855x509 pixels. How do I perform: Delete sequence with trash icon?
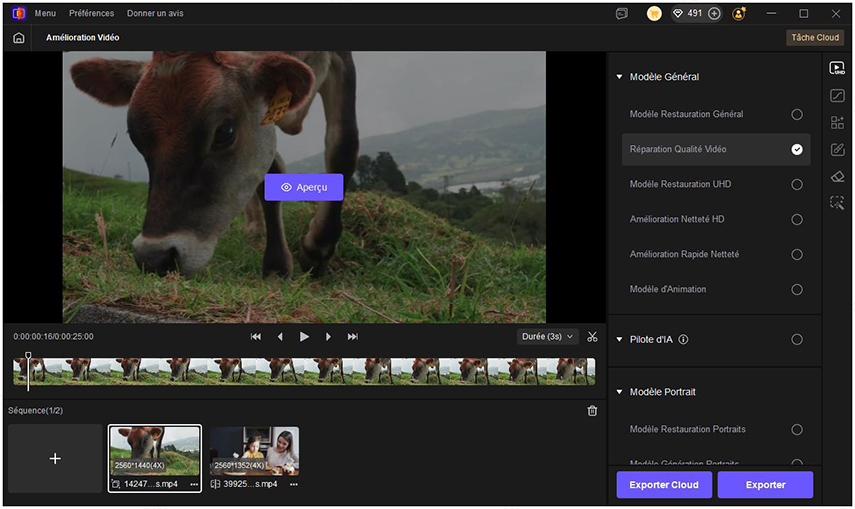coord(592,411)
